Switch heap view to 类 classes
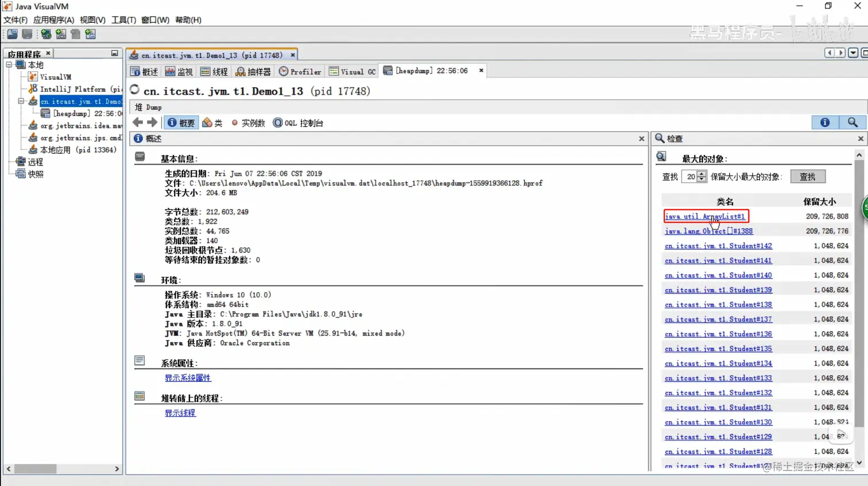Image resolution: width=868 pixels, height=486 pixels. (x=212, y=123)
